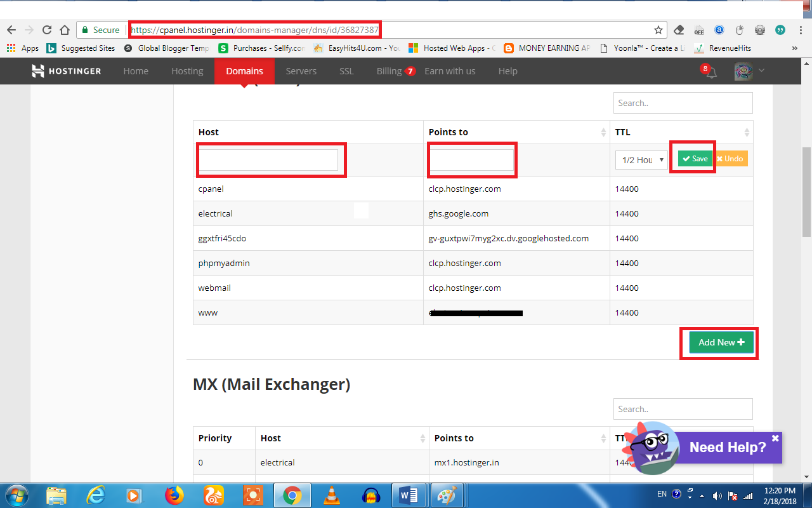Click the new record Points to input
This screenshot has height=508, width=812.
(x=472, y=160)
